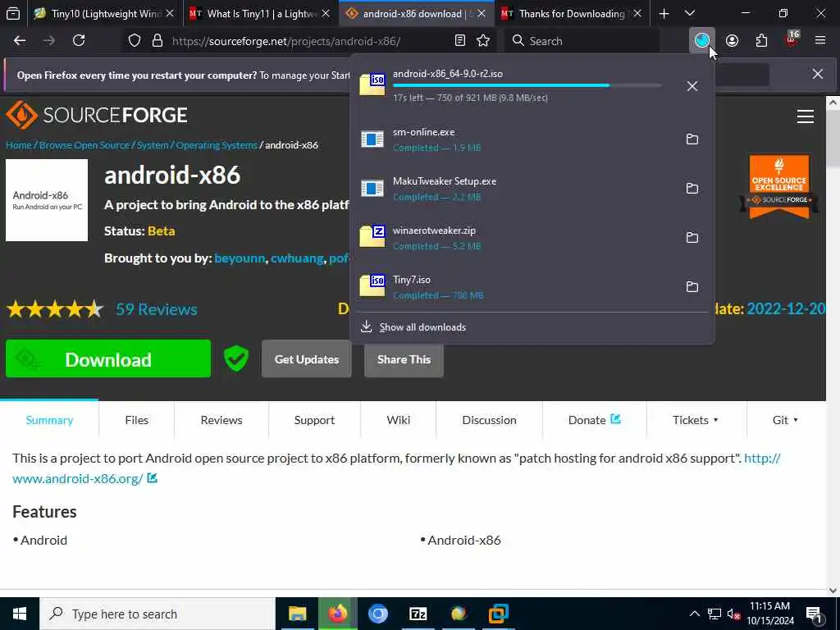Viewport: 840px width, 630px height.
Task: Expand the Git dropdown
Action: point(785,420)
